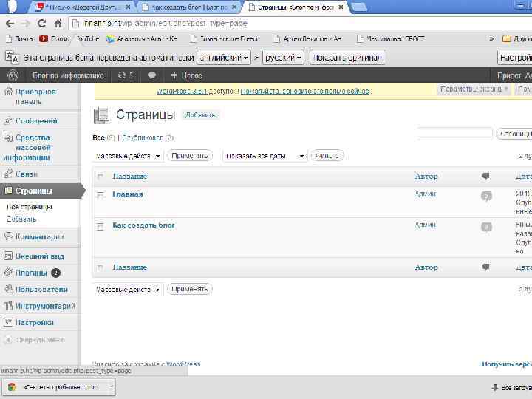Click the settings icon for Настройки
The width and height of the screenshot is (532, 399).
(8, 322)
